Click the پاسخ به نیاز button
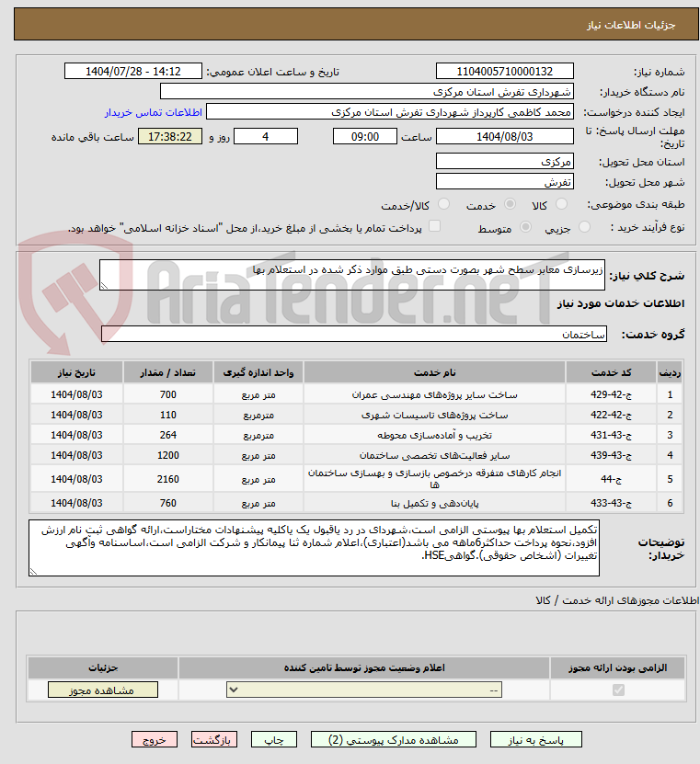 coord(535,740)
